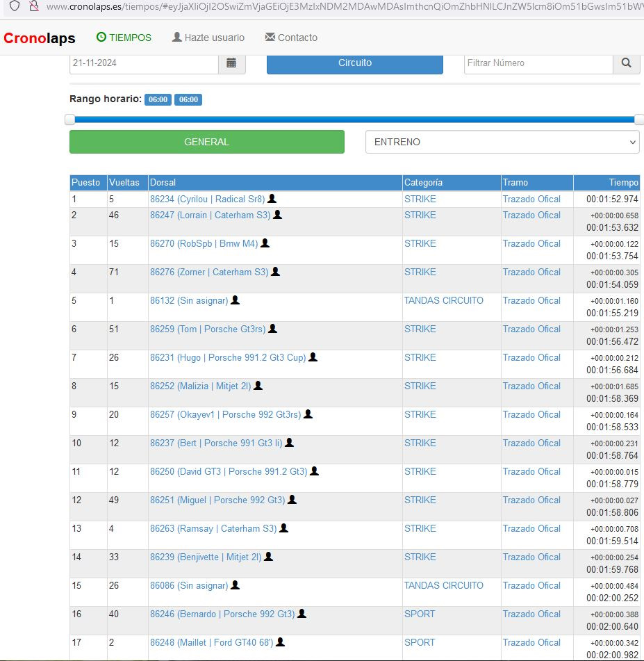Click the right handle of the time range slider
Image resolution: width=644 pixels, height=661 pixels.
click(x=639, y=120)
